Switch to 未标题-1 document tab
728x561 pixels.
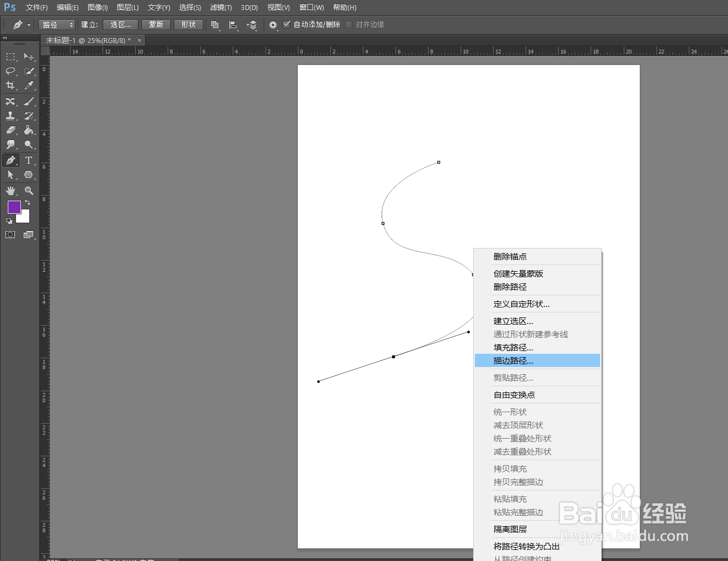[88, 40]
